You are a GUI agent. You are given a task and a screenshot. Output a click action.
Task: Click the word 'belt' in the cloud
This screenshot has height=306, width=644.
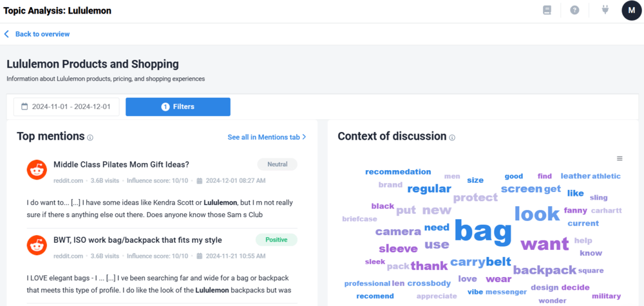498,262
